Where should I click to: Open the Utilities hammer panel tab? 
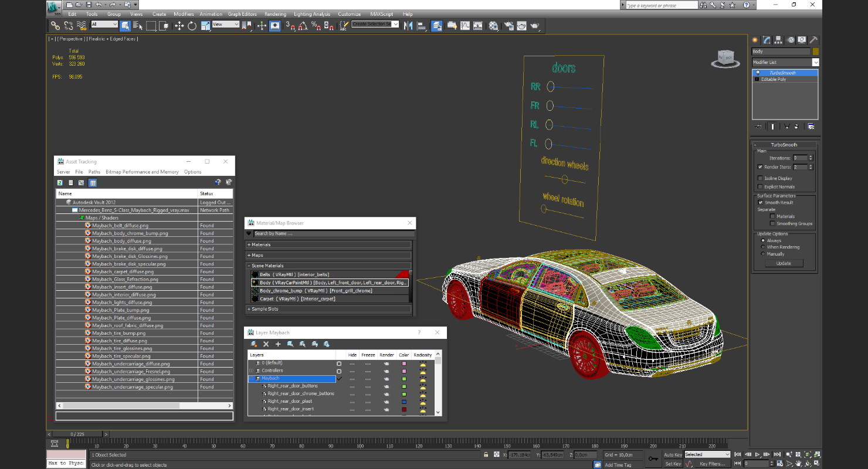tap(813, 40)
